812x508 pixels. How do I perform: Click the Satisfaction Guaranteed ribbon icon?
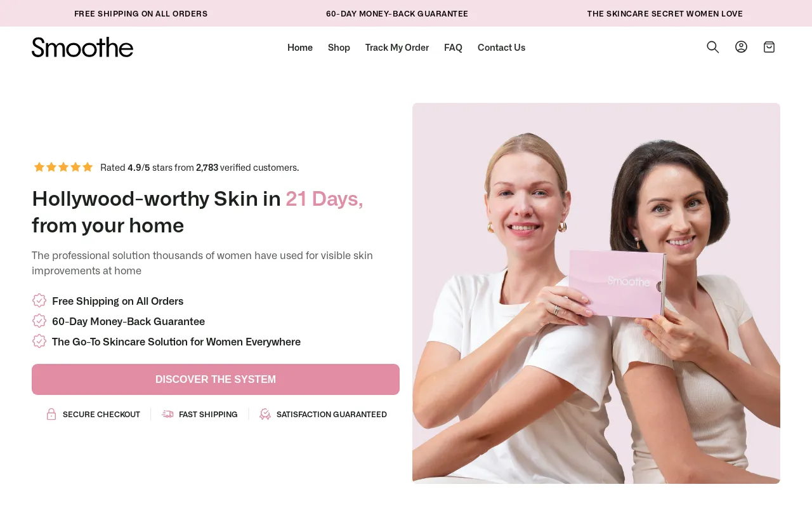tap(265, 414)
